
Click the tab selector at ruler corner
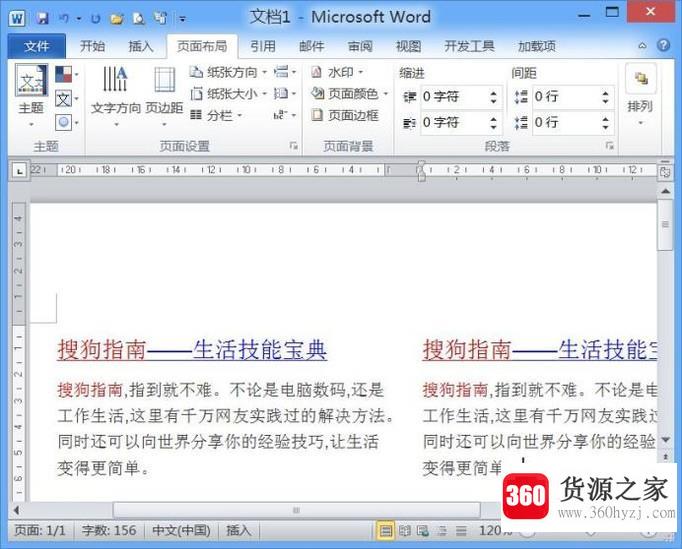coord(19,171)
